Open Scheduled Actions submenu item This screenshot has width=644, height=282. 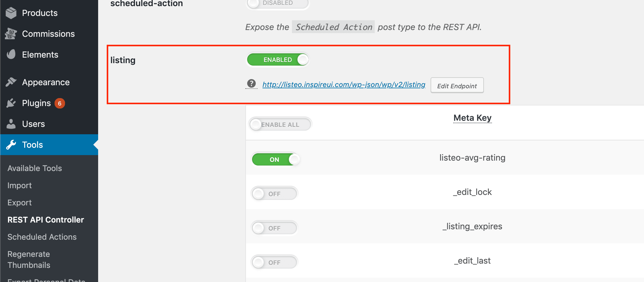coord(42,237)
